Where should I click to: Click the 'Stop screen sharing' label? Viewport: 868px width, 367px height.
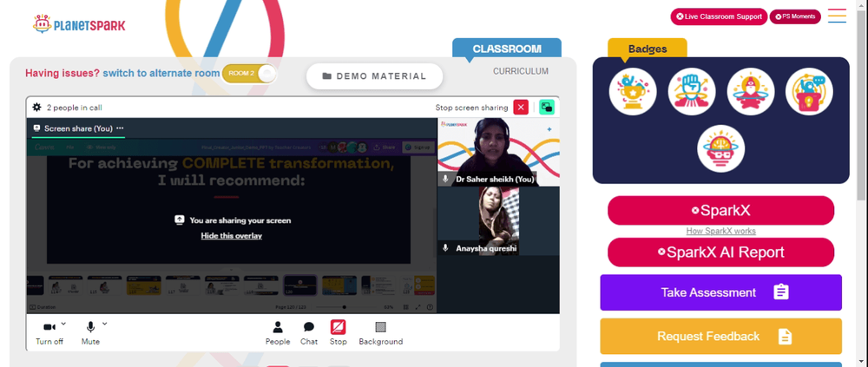pos(471,108)
